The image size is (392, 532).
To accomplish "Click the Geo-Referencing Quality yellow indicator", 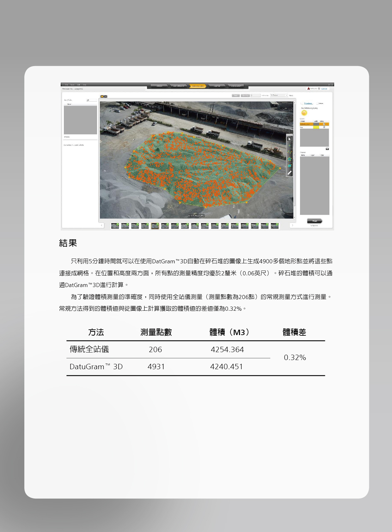I will click(x=304, y=113).
